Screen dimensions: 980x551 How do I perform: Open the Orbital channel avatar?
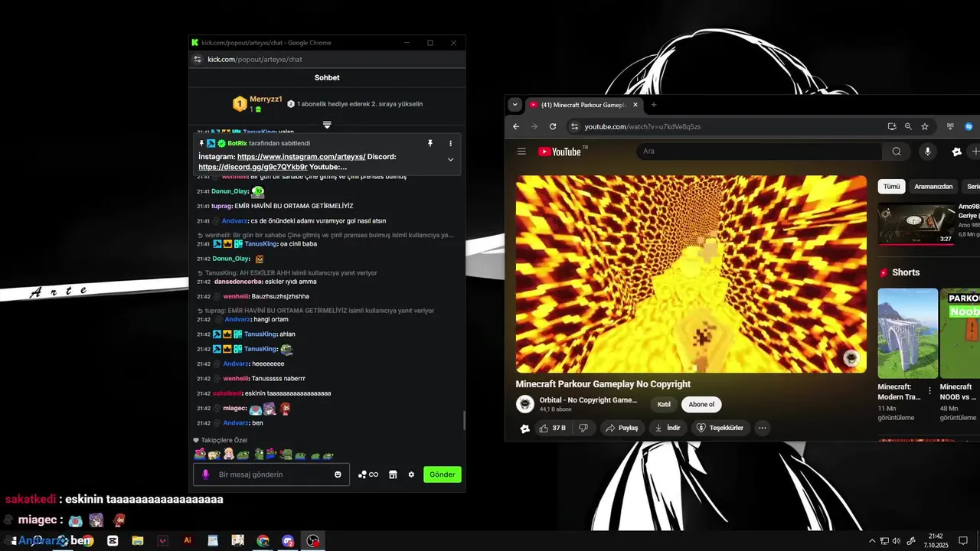525,404
